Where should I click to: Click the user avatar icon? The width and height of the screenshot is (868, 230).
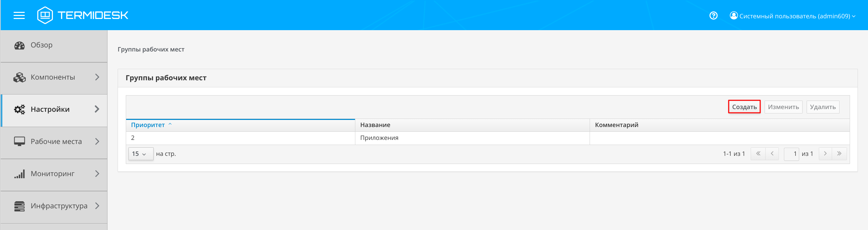pyautogui.click(x=734, y=16)
